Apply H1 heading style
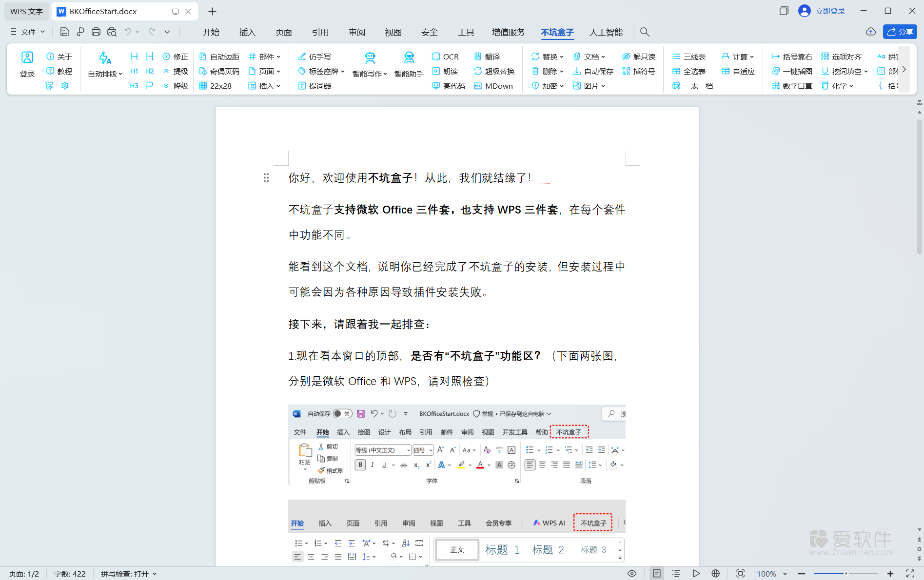The width and height of the screenshot is (924, 580). coord(134,71)
